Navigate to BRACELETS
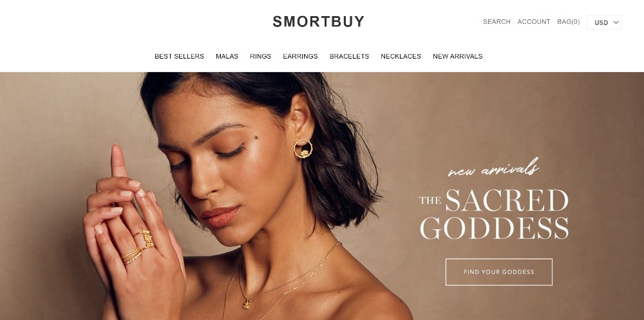The image size is (644, 320). (x=349, y=56)
